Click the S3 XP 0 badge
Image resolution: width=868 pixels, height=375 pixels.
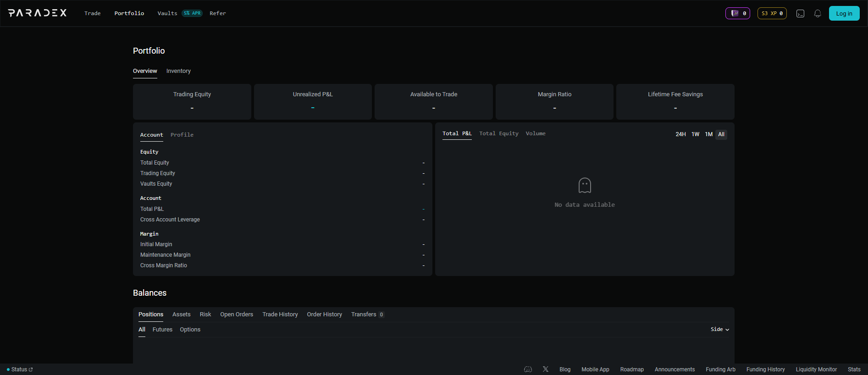(772, 13)
